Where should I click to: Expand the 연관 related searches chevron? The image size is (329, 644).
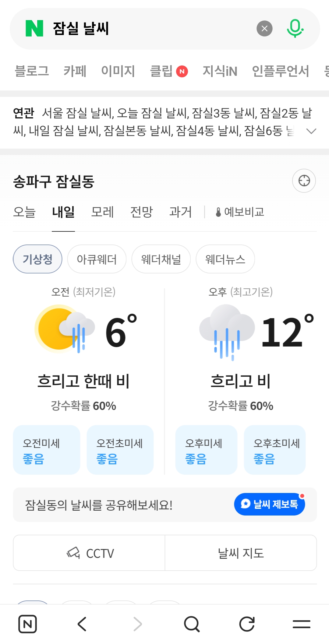click(311, 131)
